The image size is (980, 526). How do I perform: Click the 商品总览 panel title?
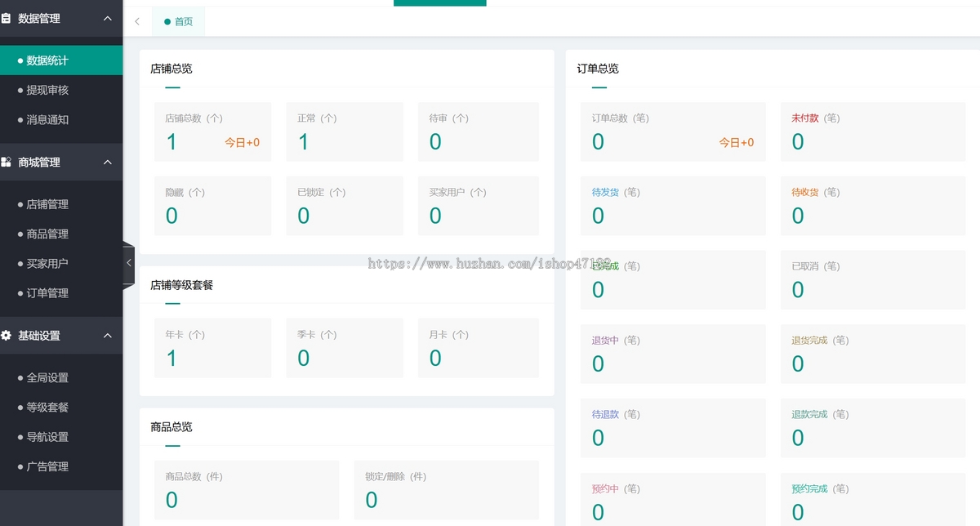coord(171,427)
